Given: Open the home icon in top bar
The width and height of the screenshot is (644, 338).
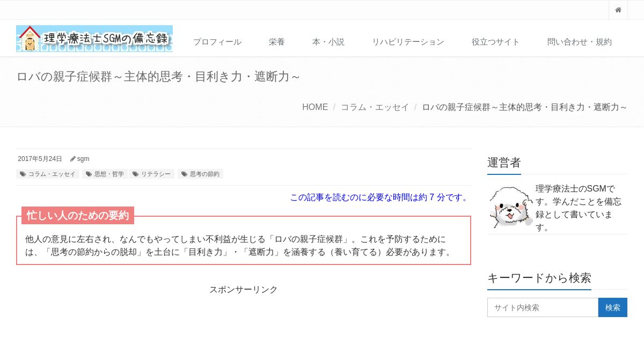Looking at the screenshot, I should point(618,10).
